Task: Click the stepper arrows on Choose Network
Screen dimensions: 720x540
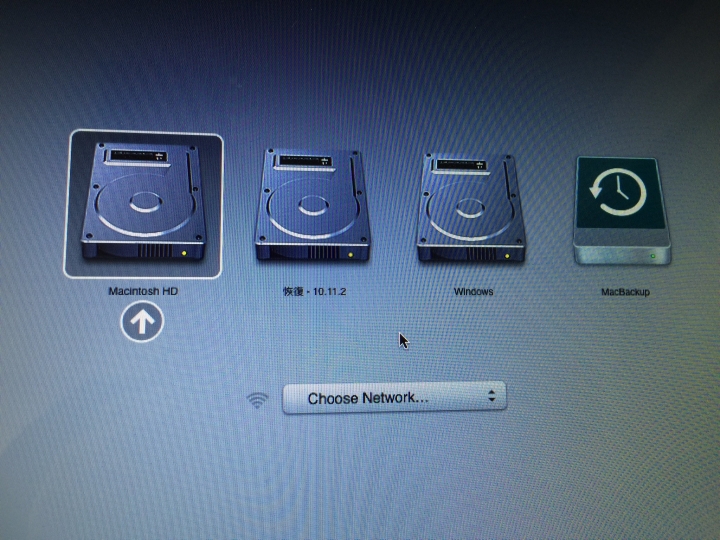Action: click(492, 396)
